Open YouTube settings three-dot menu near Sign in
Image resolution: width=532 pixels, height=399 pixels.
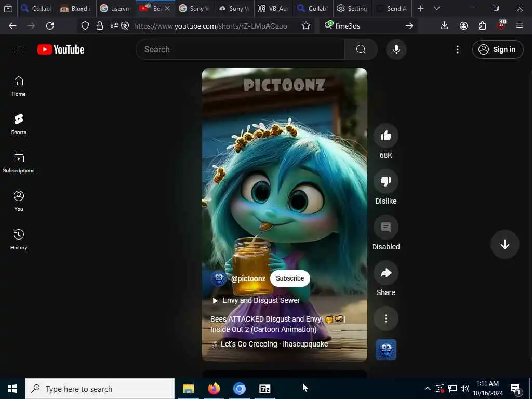[457, 49]
